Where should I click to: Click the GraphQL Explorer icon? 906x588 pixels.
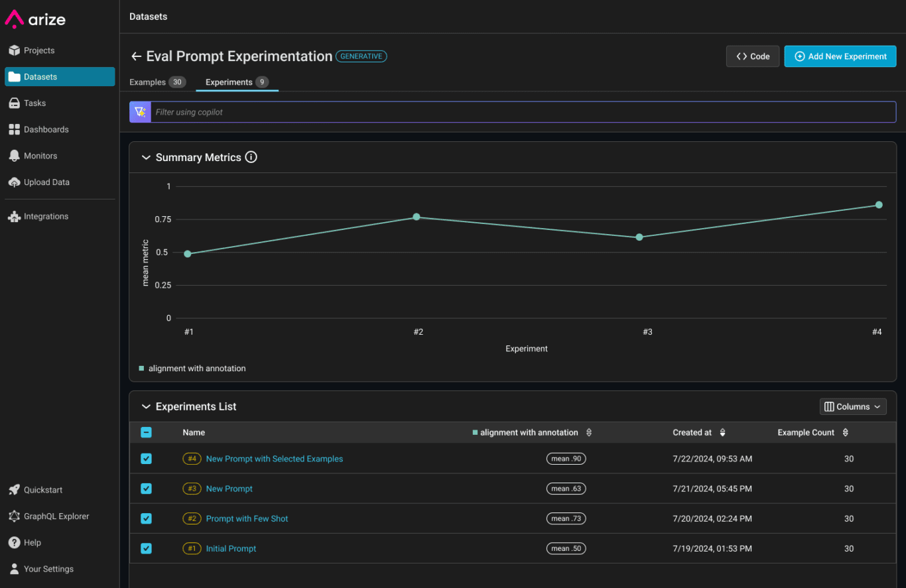tap(14, 516)
